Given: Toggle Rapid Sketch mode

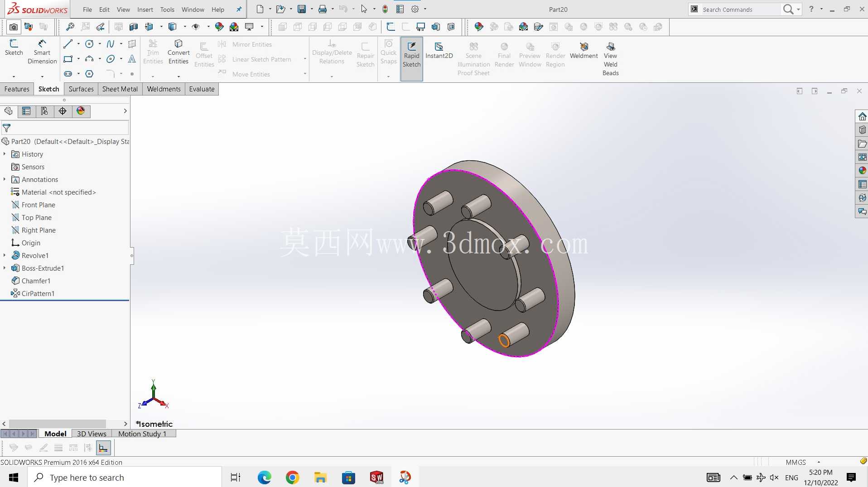Looking at the screenshot, I should 411,59.
